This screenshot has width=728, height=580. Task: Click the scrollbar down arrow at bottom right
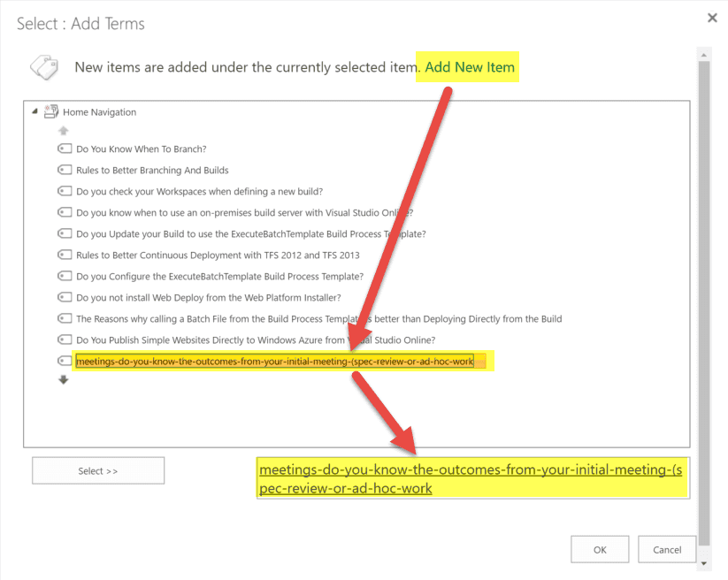coord(704,563)
